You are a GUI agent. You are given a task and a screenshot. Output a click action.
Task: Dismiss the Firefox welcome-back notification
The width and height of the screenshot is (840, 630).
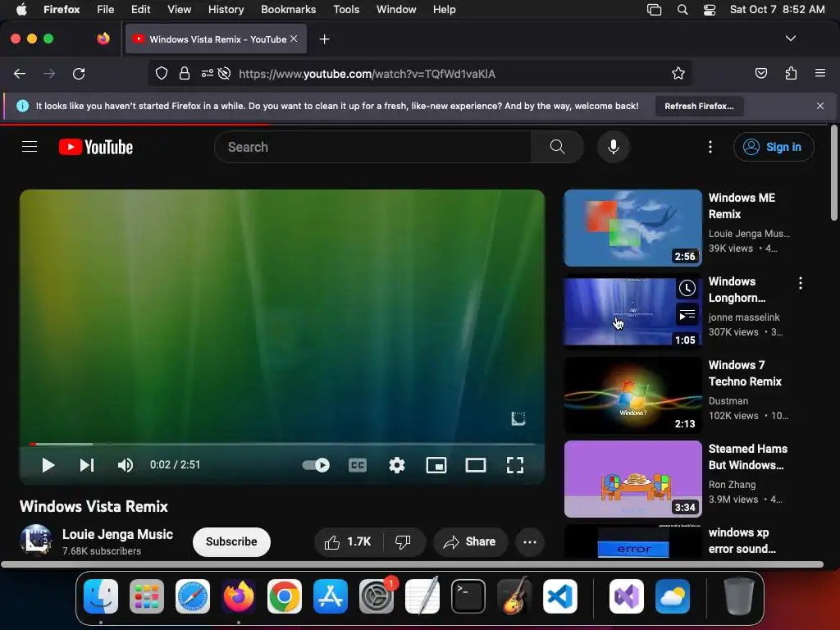(x=820, y=106)
